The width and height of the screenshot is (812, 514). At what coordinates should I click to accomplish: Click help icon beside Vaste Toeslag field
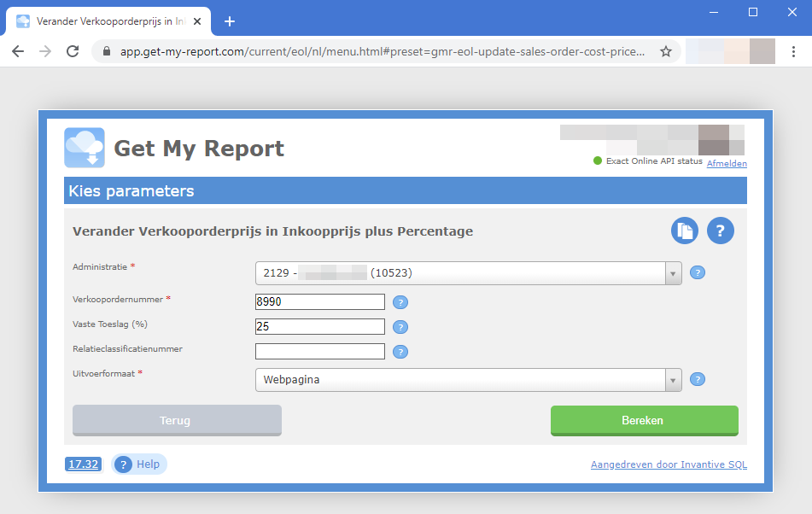[400, 327]
